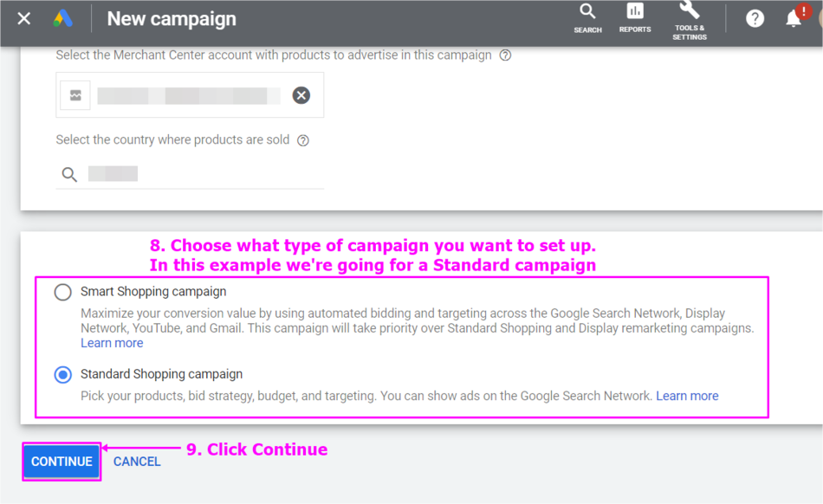This screenshot has height=504, width=823.
Task: Click the Smart Shopping campaign label
Action: [x=153, y=292]
